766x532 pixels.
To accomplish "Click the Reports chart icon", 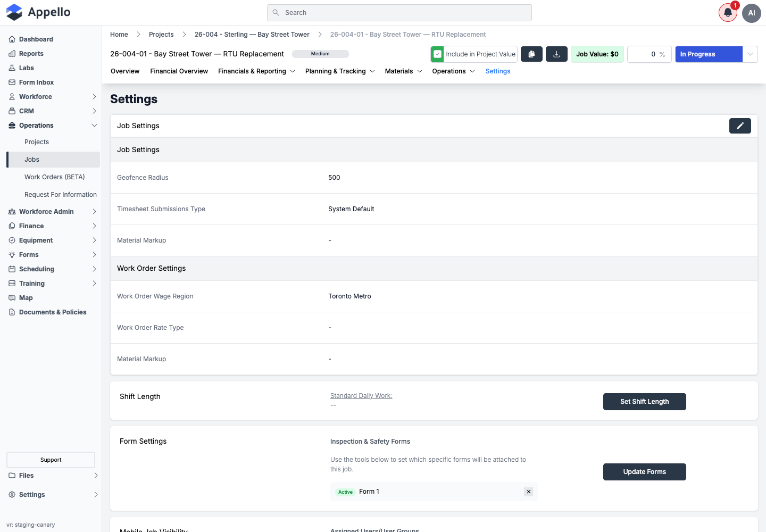I will click(12, 54).
